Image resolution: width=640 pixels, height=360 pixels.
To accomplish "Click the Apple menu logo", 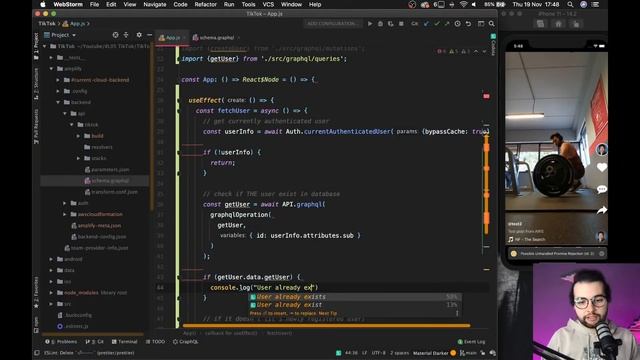I will (43, 4).
